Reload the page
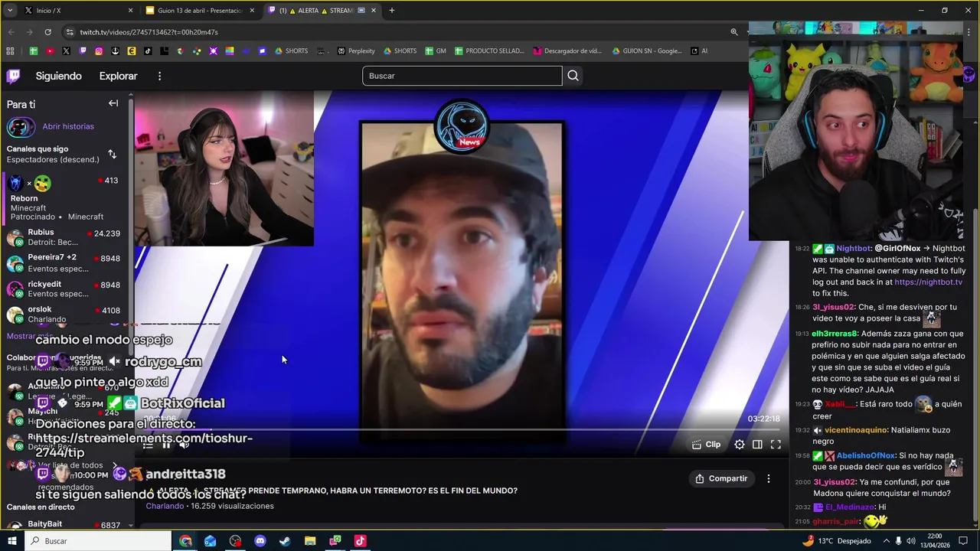The height and width of the screenshot is (551, 980). (x=47, y=32)
